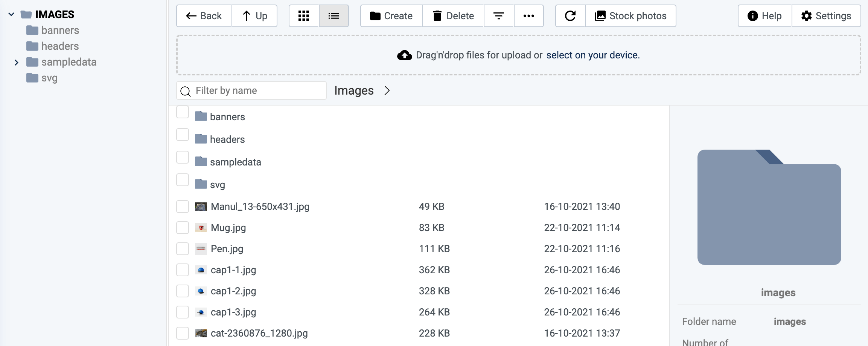Create a new folder
868x346 pixels.
[391, 16]
